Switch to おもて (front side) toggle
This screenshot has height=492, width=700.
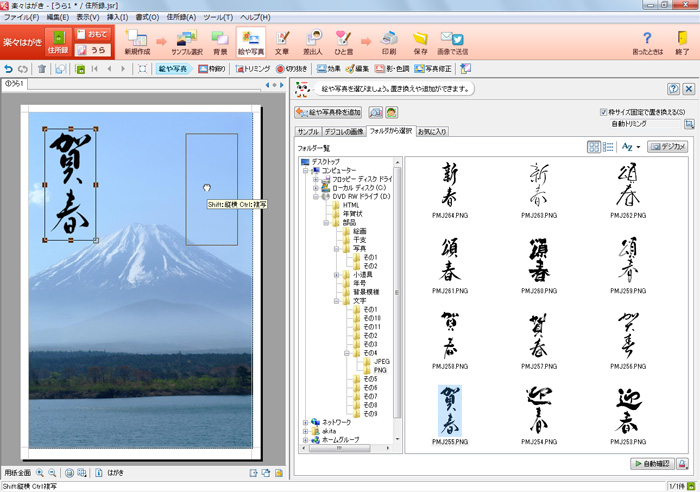[x=92, y=34]
